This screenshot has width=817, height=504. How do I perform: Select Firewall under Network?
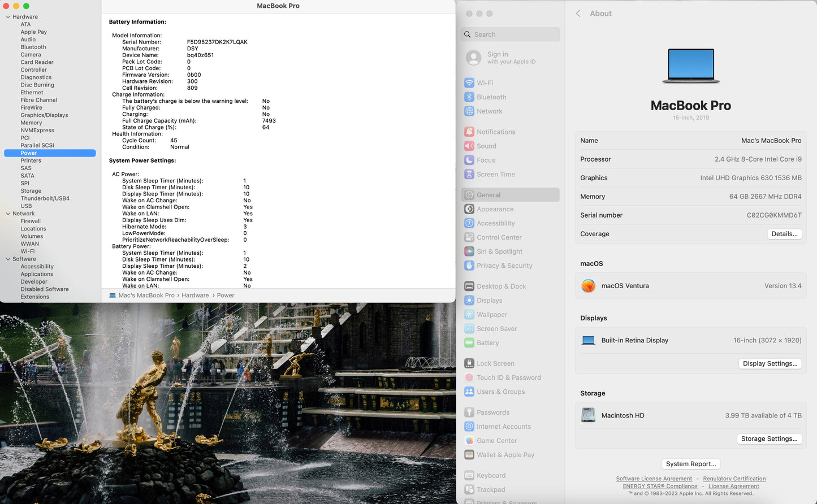tap(31, 221)
